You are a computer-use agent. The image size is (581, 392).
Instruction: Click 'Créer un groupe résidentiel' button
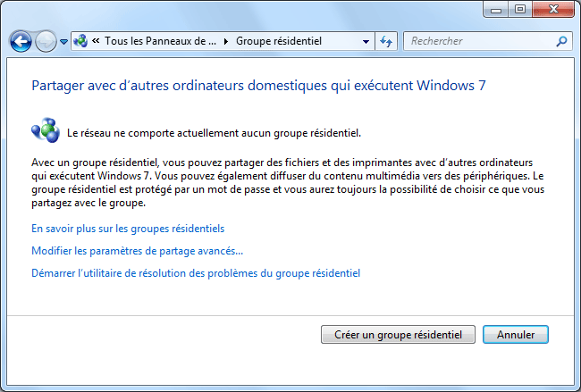(398, 335)
